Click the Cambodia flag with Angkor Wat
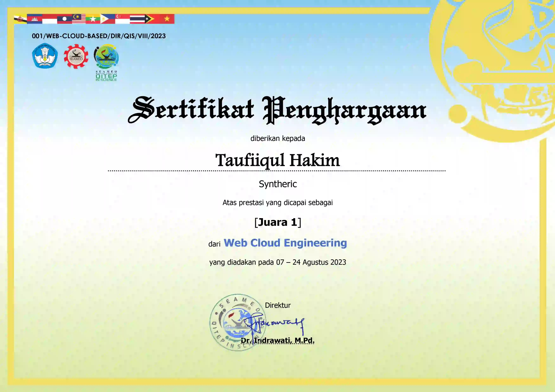Viewport: 555px width, 392px height. [x=35, y=19]
